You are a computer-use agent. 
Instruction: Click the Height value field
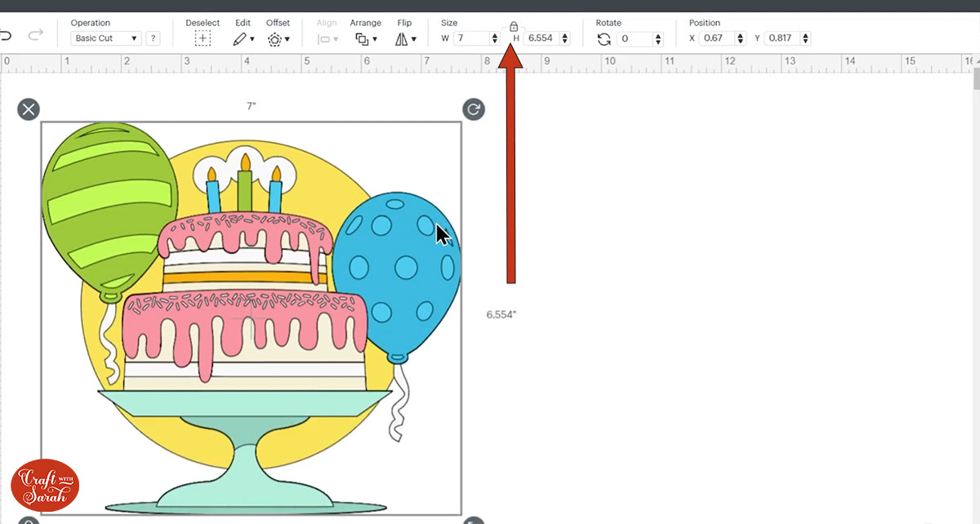(541, 38)
